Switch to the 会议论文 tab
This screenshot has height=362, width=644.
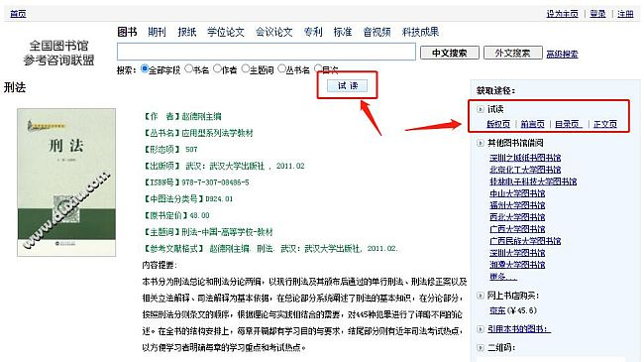[x=273, y=32]
